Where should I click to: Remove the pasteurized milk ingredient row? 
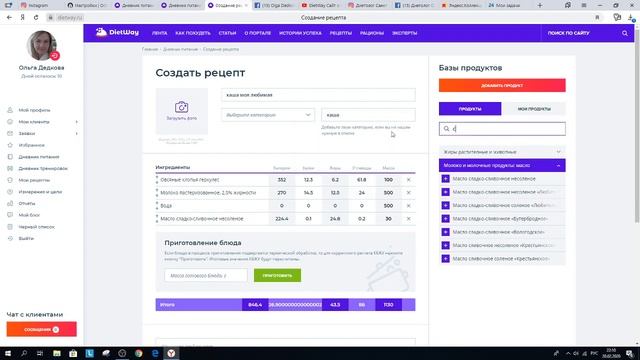tap(408, 193)
